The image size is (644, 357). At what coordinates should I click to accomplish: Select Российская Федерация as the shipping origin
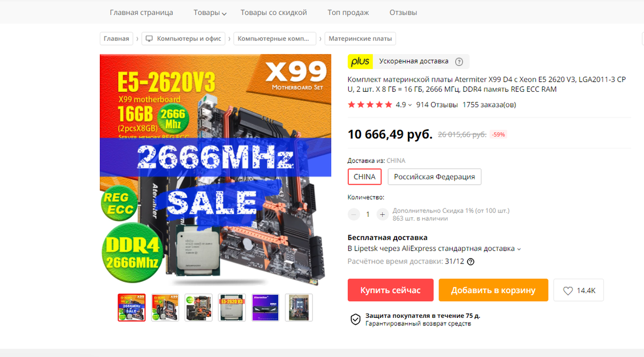435,177
